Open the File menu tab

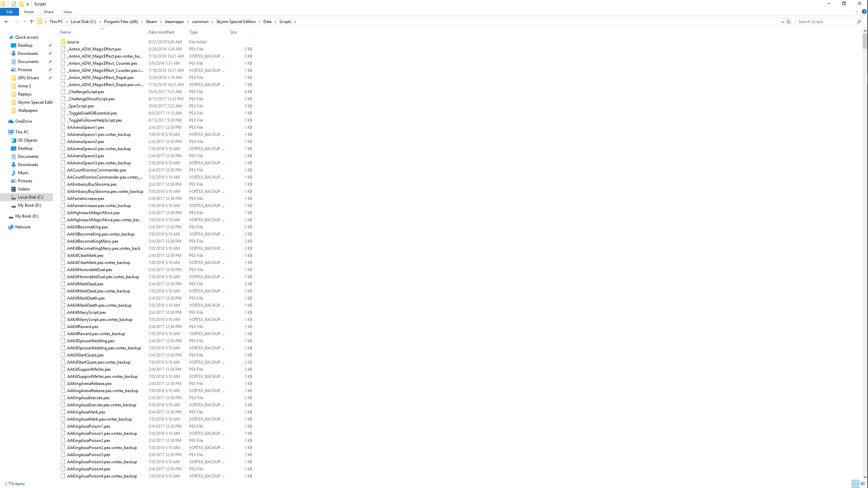[9, 12]
